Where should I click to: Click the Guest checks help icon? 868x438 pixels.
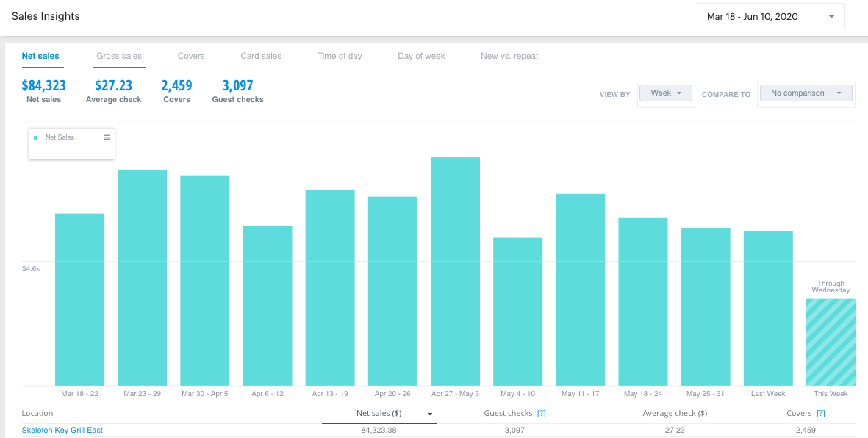pyautogui.click(x=542, y=413)
